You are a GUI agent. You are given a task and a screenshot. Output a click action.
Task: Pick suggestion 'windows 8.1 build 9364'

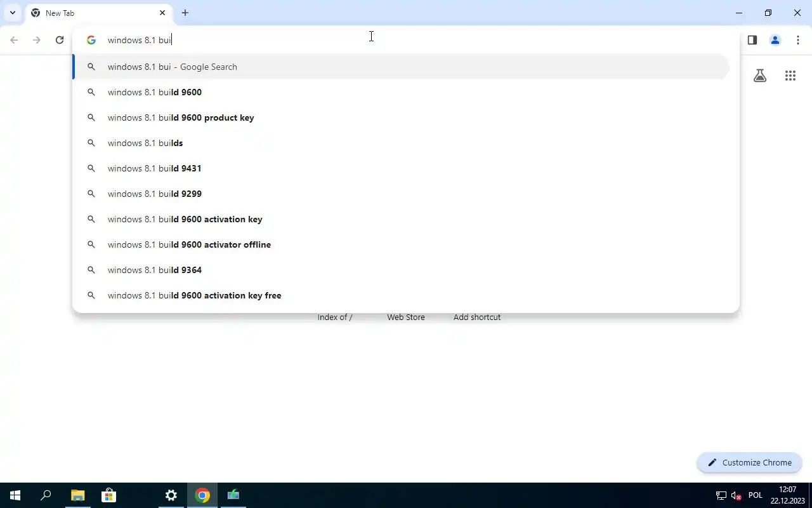click(401, 270)
